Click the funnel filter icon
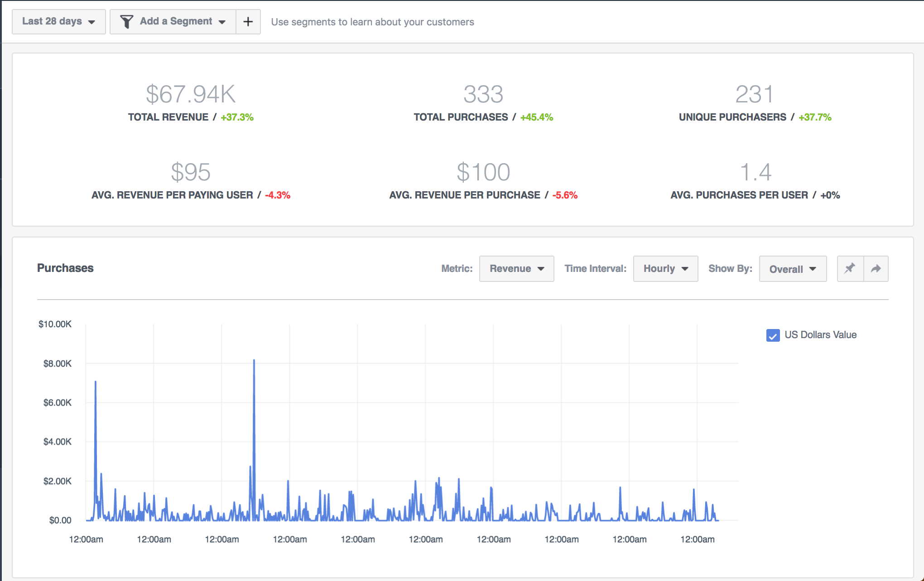 coord(126,21)
